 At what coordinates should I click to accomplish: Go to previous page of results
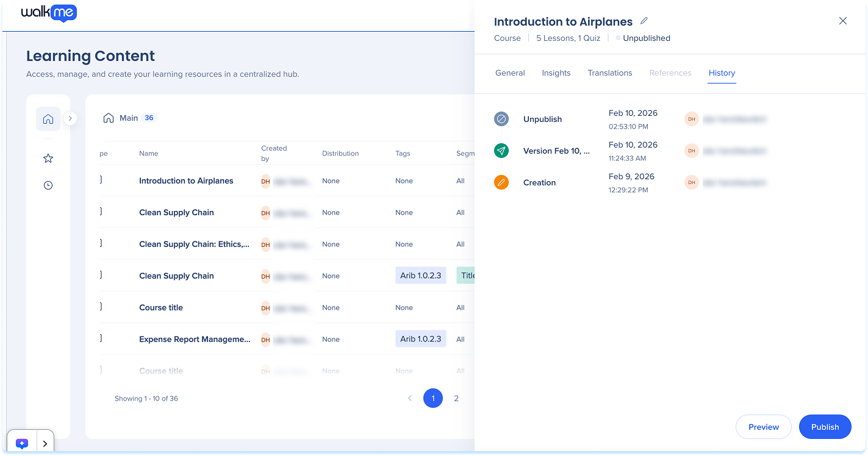pos(410,398)
